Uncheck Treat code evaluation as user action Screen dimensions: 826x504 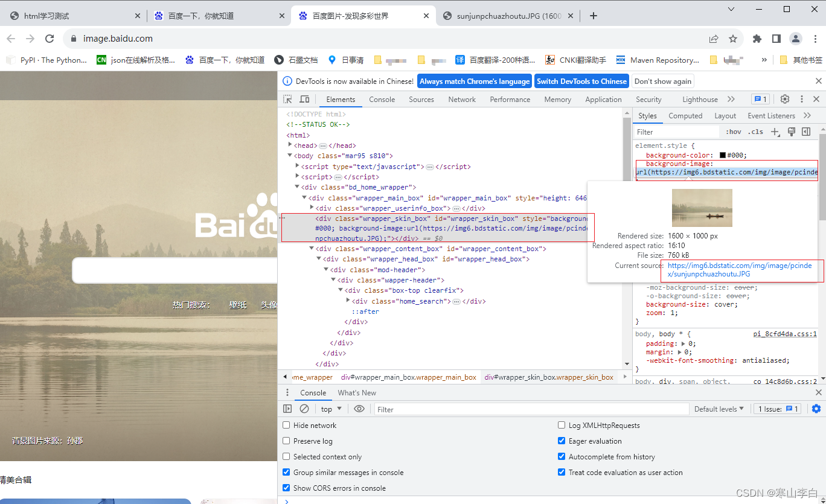tap(562, 472)
